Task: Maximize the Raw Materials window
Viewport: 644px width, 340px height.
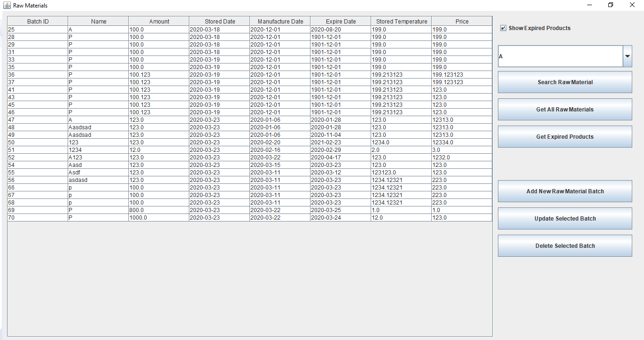Action: click(611, 5)
